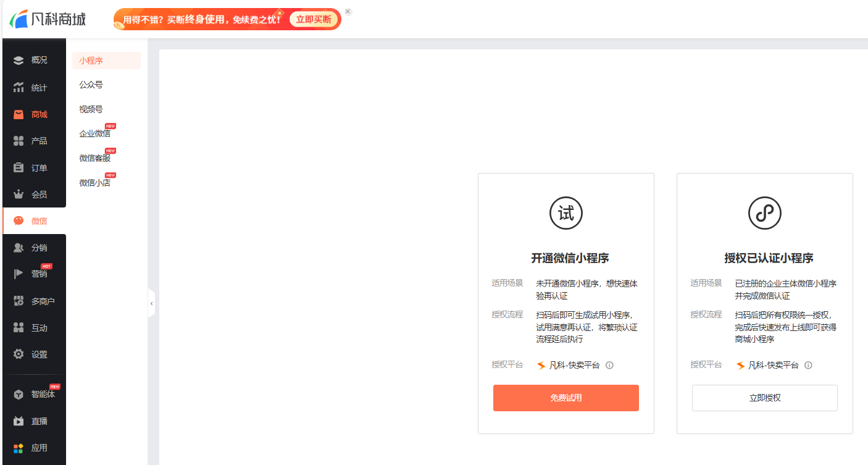Go to 设置 label in main sidebar
868x465 pixels.
tap(39, 354)
